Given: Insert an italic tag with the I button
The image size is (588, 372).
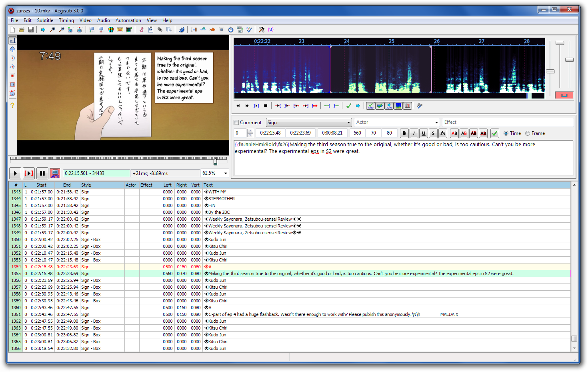Looking at the screenshot, I should pyautogui.click(x=414, y=133).
